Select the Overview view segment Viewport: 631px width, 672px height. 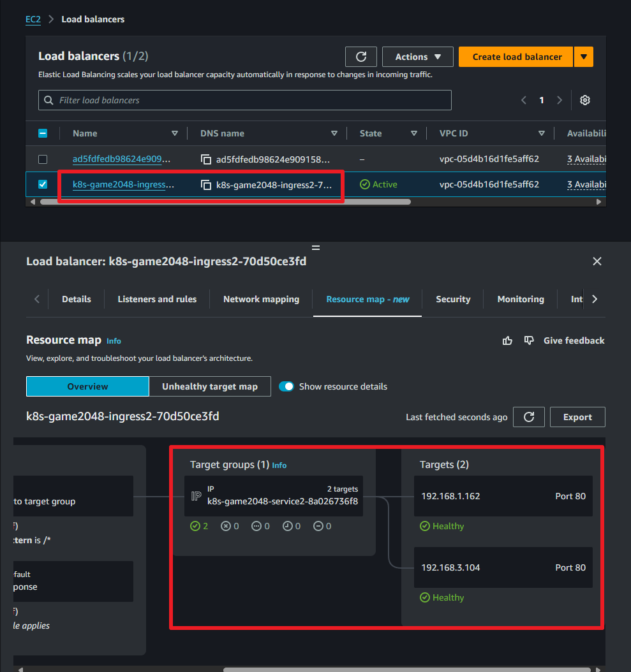pos(87,386)
